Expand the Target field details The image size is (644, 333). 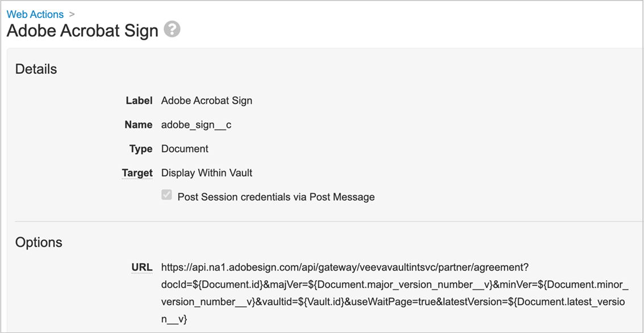point(137,173)
